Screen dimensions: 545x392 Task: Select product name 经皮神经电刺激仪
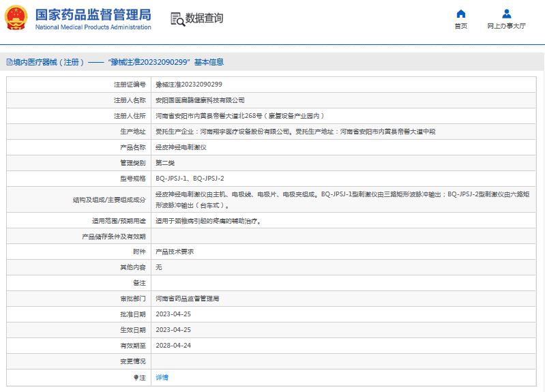tap(181, 147)
